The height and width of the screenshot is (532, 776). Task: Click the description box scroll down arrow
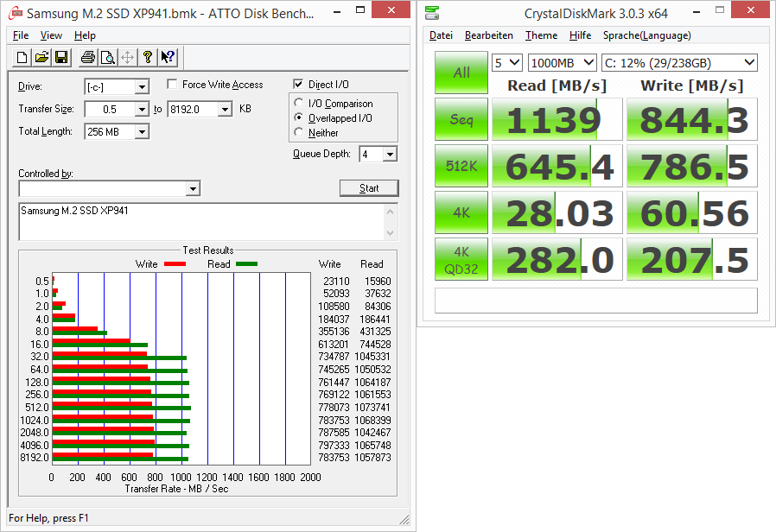pyautogui.click(x=390, y=232)
